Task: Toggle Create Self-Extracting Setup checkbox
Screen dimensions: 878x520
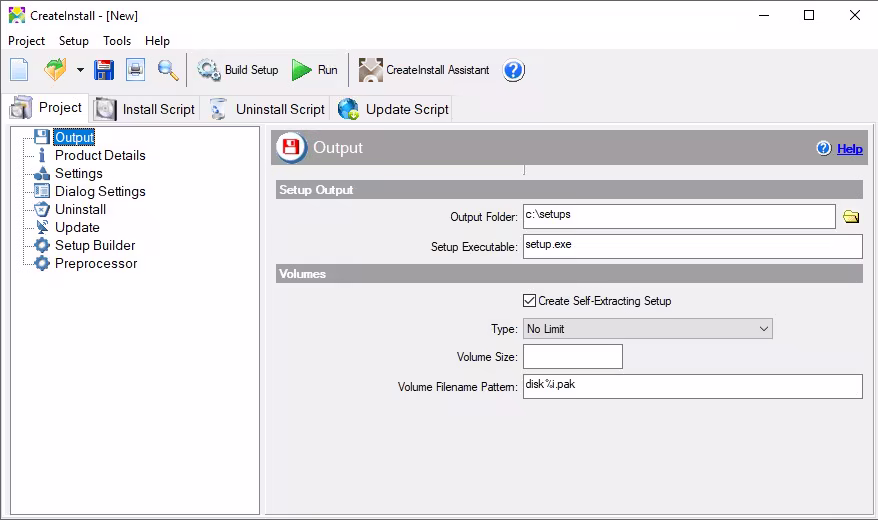Action: [529, 301]
